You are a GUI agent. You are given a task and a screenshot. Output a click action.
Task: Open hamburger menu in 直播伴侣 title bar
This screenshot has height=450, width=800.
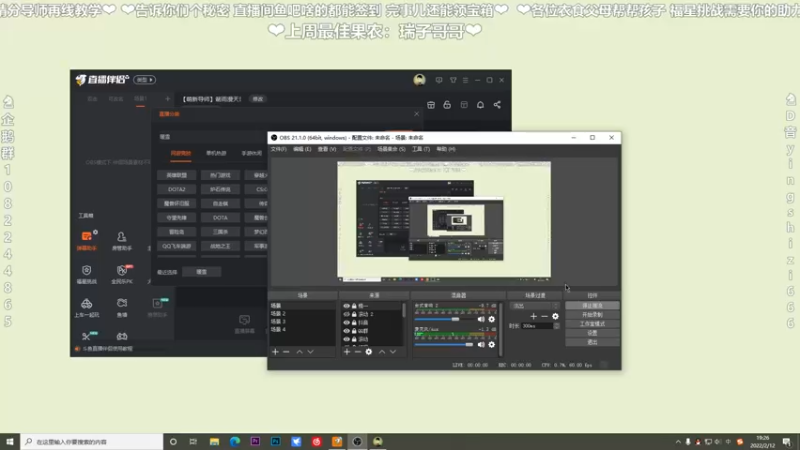click(465, 80)
